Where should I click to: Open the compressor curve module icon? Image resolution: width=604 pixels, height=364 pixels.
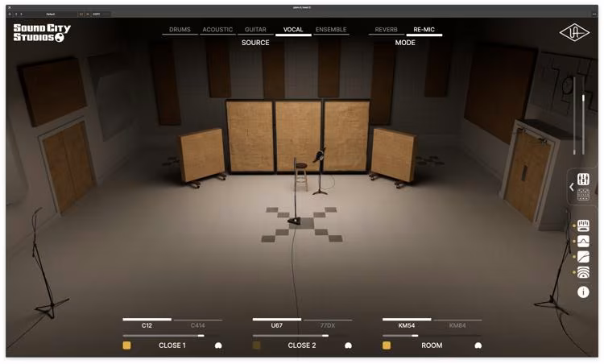point(583,257)
